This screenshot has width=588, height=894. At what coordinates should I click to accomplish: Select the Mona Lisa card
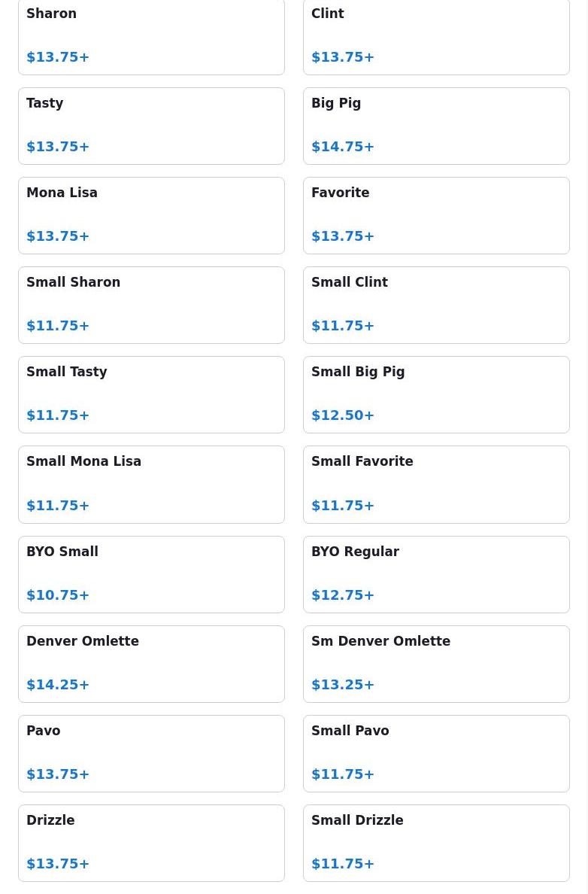point(151,215)
